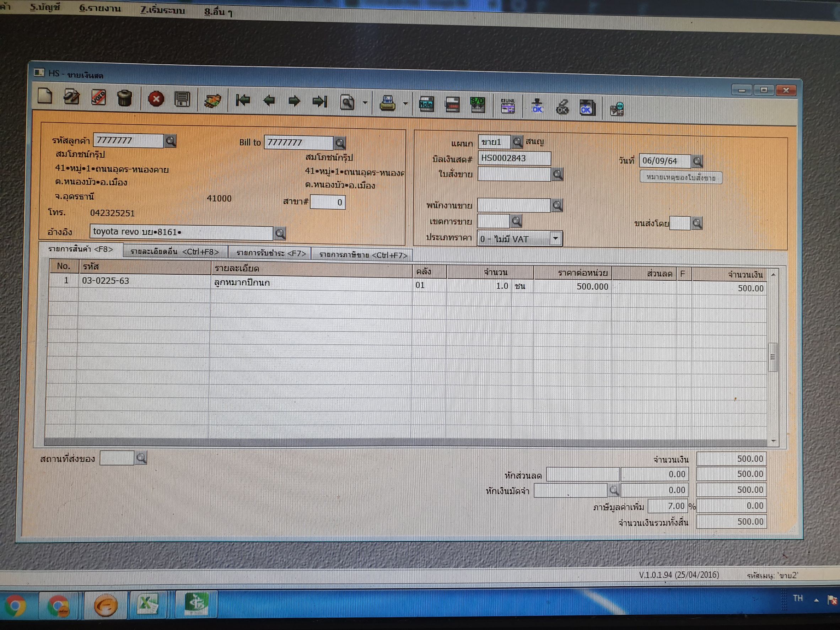Click the customer code field 7777777
Viewport: 840px width, 630px height.
click(128, 140)
